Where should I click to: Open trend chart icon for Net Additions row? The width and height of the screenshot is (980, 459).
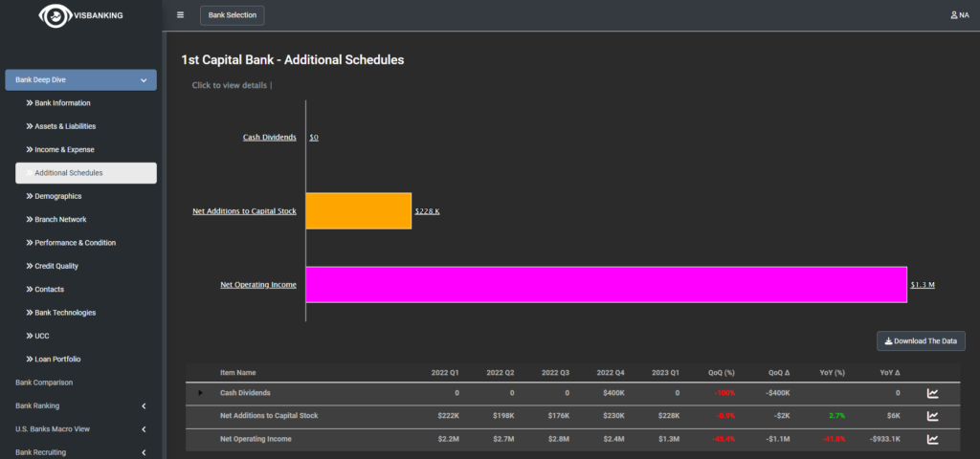932,416
